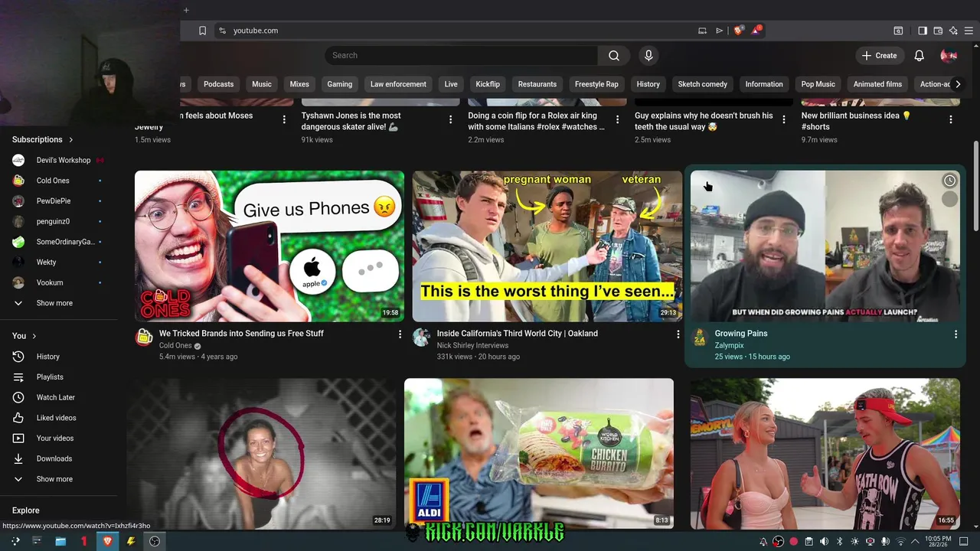The image size is (980, 551).
Task: Open new tab with plus icon
Action: [186, 10]
